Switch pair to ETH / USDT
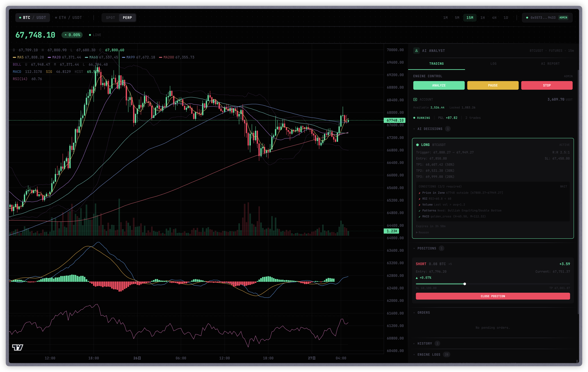The width and height of the screenshot is (588, 372). click(x=68, y=18)
